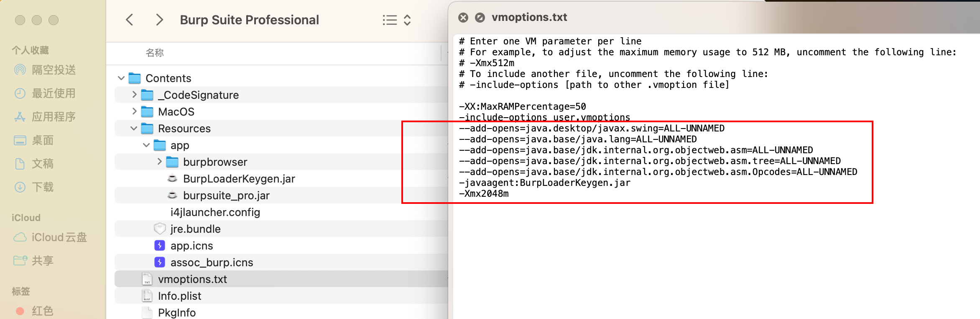Click the assoc_burp.icns file icon
Screen dimensions: 980x319
(x=160, y=262)
